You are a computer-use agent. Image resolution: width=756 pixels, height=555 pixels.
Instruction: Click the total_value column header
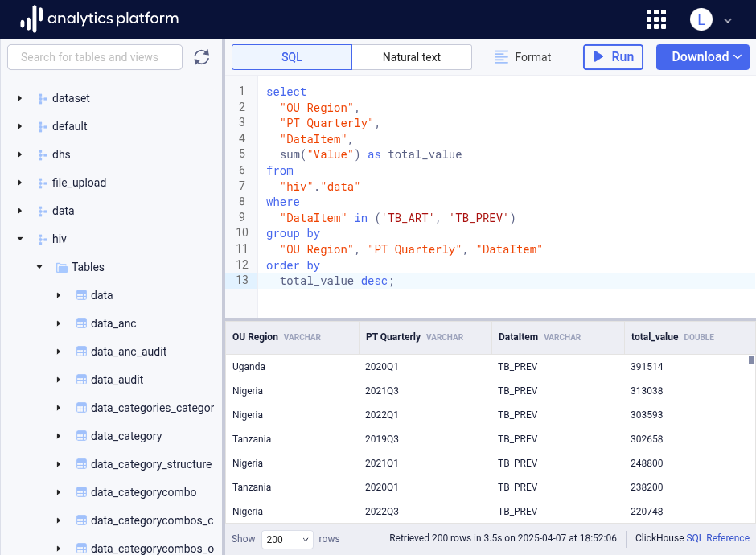click(689, 337)
